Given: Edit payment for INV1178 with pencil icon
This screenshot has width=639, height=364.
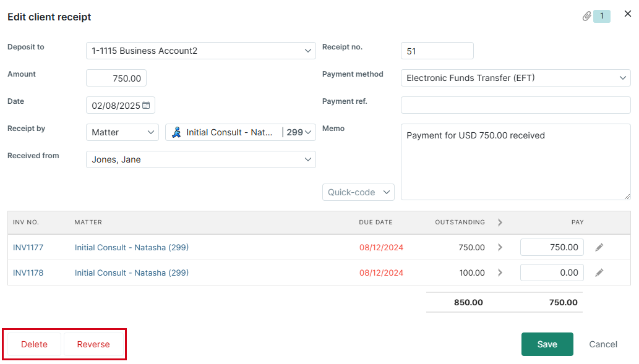Looking at the screenshot, I should [599, 273].
